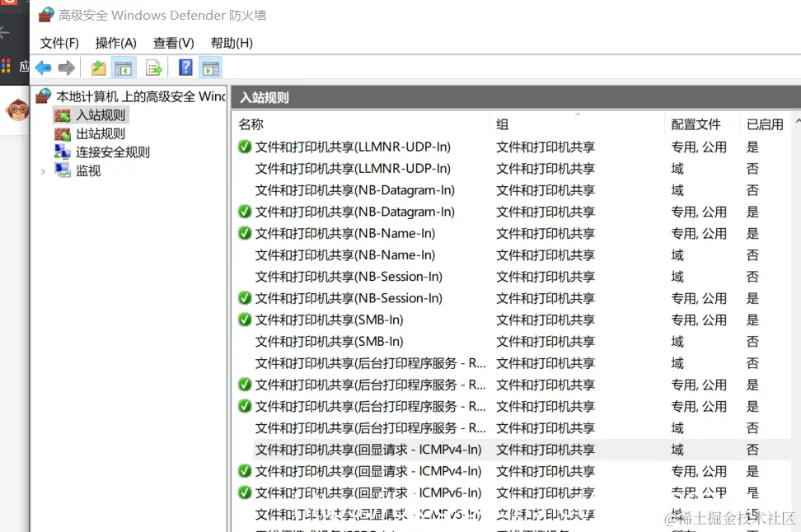Viewport: 801px width, 532px height.
Task: Click green check icon of enabled ICMPv6-In rule
Action: 245,492
